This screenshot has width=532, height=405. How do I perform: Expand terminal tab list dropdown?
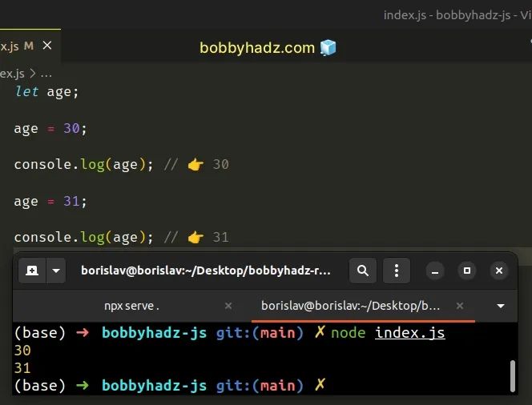coord(501,306)
